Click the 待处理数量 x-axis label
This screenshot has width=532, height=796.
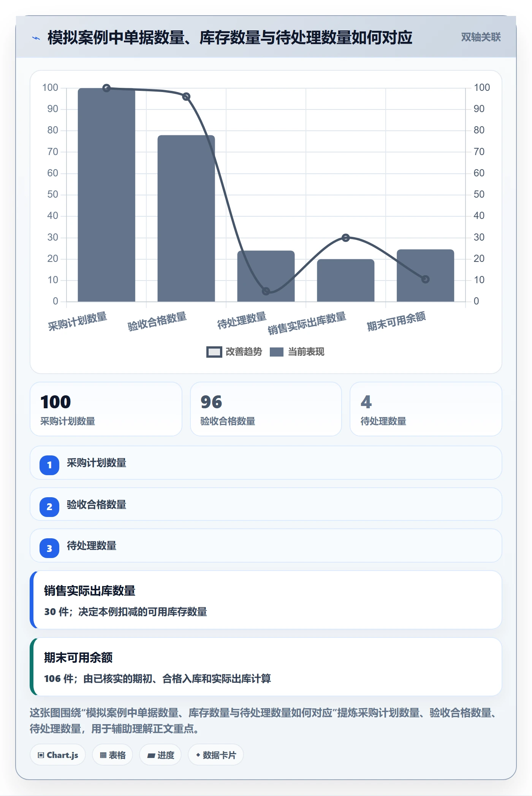(x=242, y=320)
